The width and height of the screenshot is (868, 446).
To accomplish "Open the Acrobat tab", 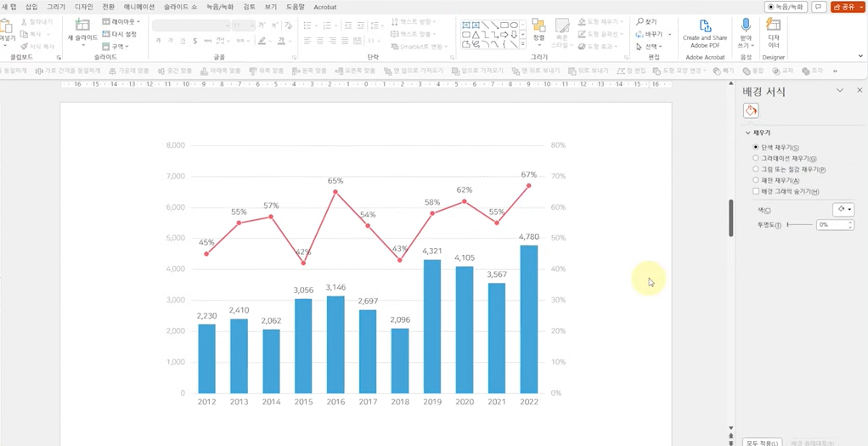I will (325, 7).
